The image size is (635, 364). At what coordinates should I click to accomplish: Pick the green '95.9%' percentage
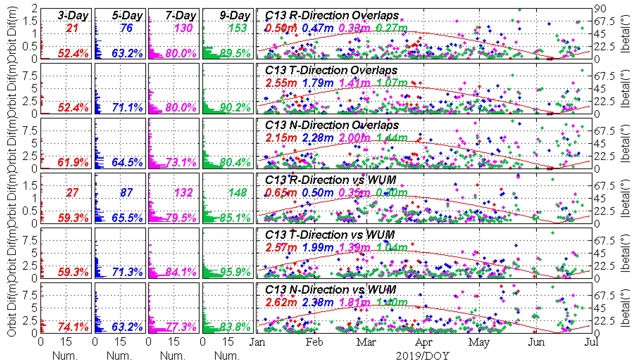pos(235,272)
